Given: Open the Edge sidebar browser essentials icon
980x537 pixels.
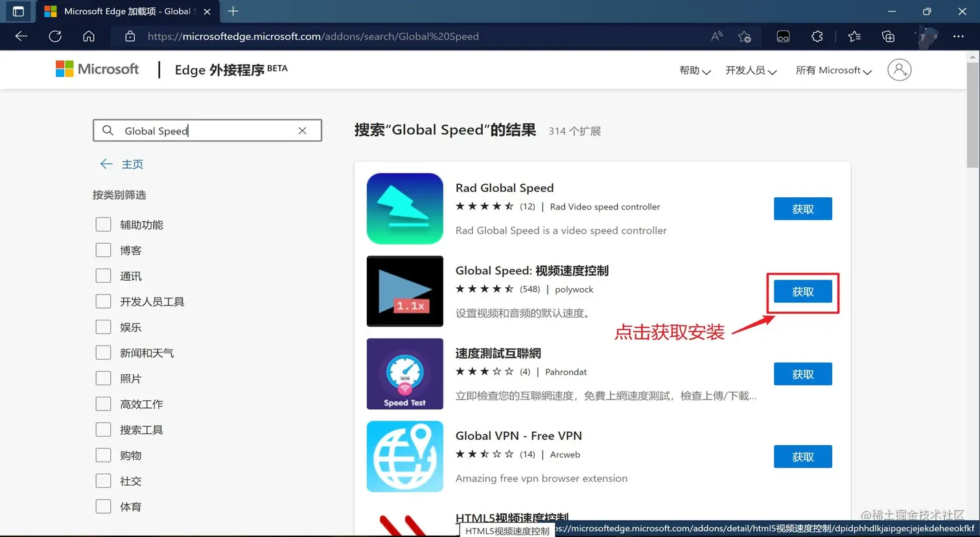Looking at the screenshot, I should 782,36.
